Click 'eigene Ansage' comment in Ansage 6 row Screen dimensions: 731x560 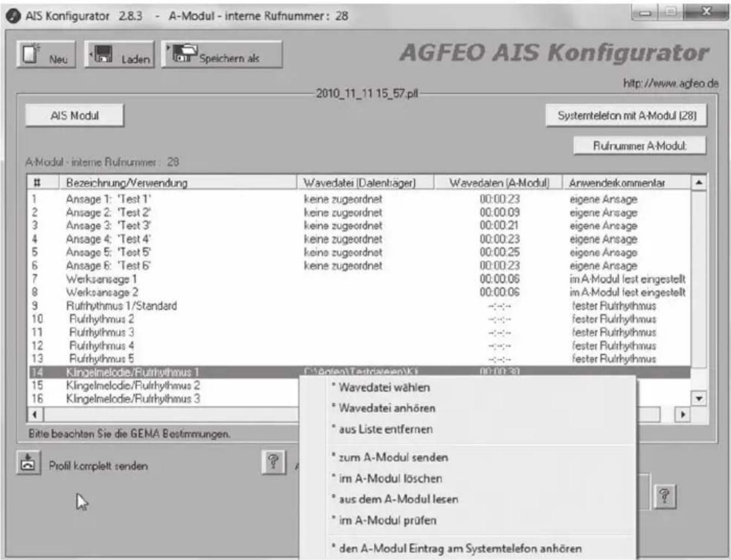(x=603, y=266)
